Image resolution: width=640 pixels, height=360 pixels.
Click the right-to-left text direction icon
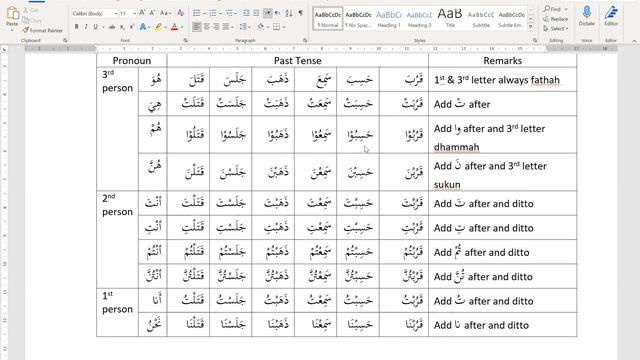point(278,13)
